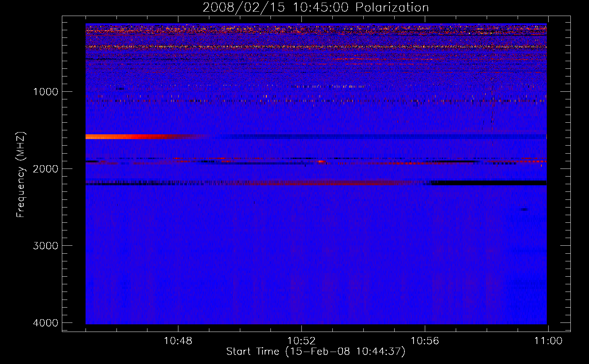Click the 3000 frequency tick label
The height and width of the screenshot is (364, 589).
46,246
